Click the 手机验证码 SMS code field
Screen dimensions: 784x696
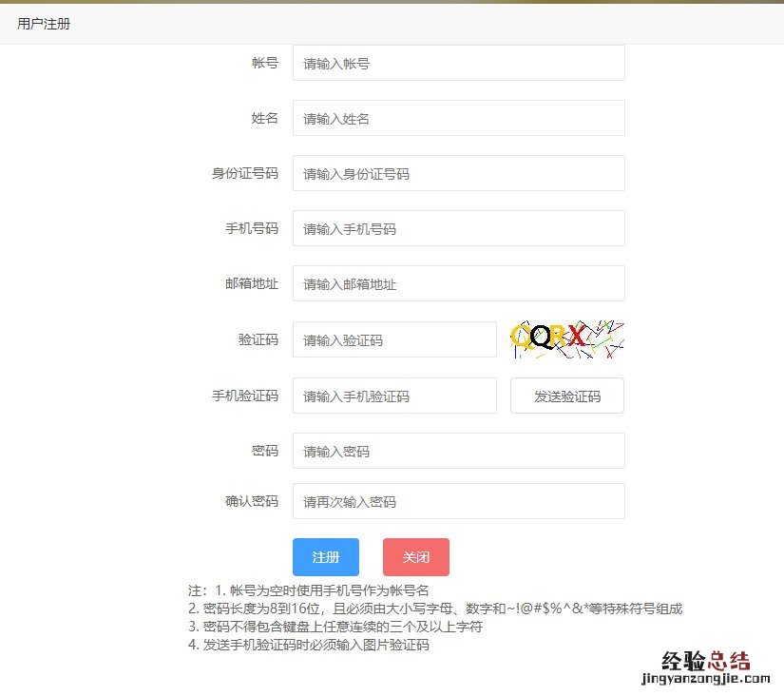coord(394,396)
